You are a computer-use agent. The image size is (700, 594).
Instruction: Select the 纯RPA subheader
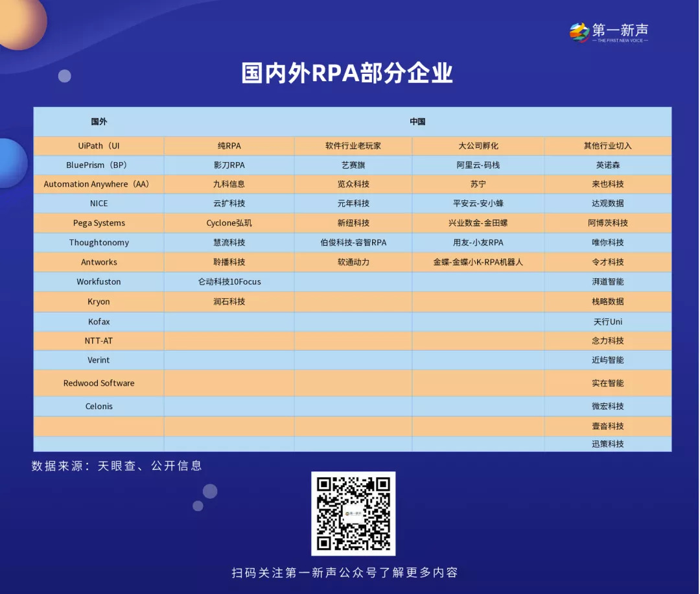229,146
